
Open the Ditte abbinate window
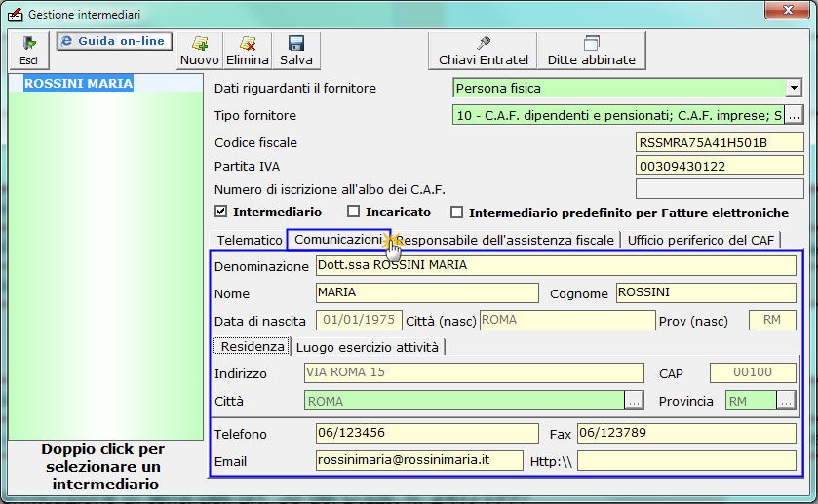(x=591, y=51)
